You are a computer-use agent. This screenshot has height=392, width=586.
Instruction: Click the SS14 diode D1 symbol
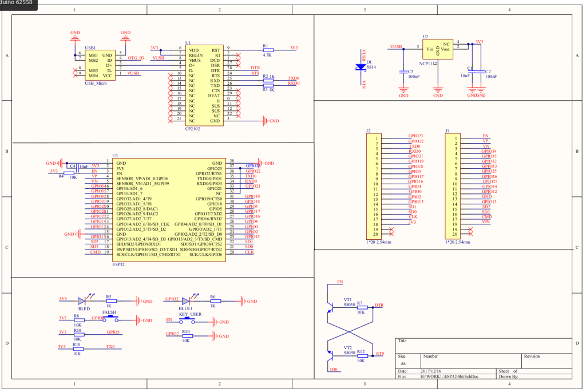(x=361, y=66)
